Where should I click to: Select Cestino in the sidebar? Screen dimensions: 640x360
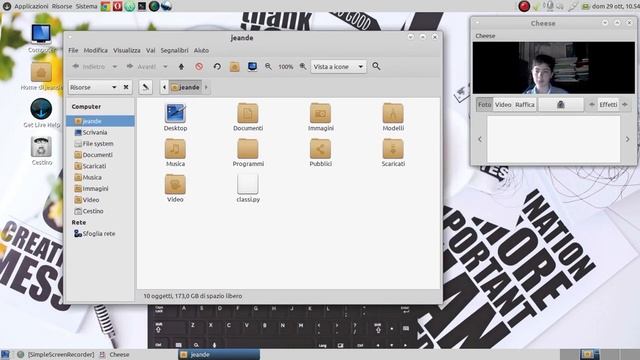click(100, 211)
